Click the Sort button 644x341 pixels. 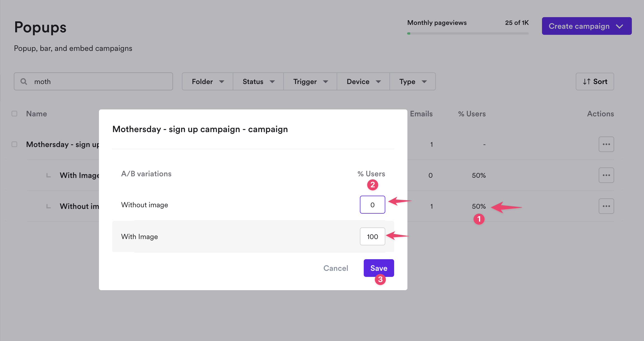tap(595, 82)
